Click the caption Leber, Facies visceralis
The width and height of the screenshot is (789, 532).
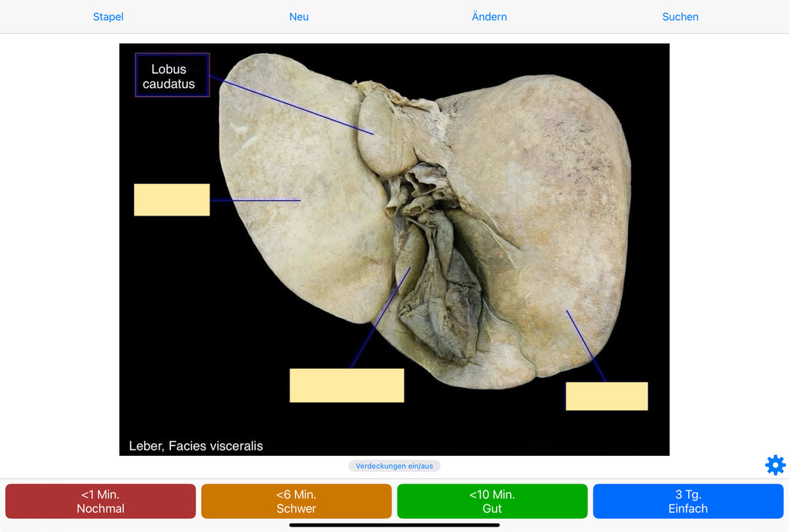[x=195, y=446]
